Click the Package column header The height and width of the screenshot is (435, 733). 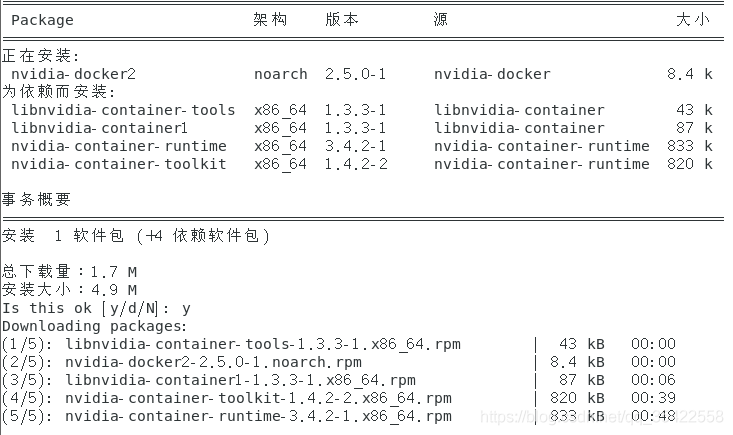point(42,20)
